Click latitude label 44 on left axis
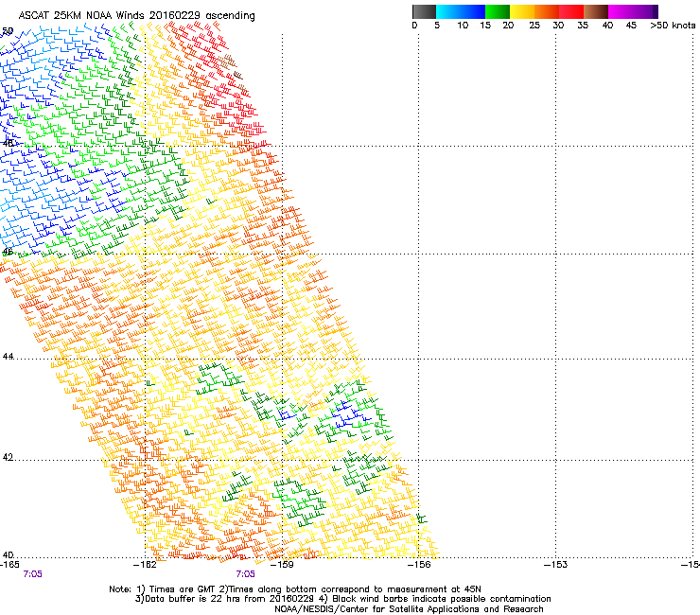 click(8, 357)
